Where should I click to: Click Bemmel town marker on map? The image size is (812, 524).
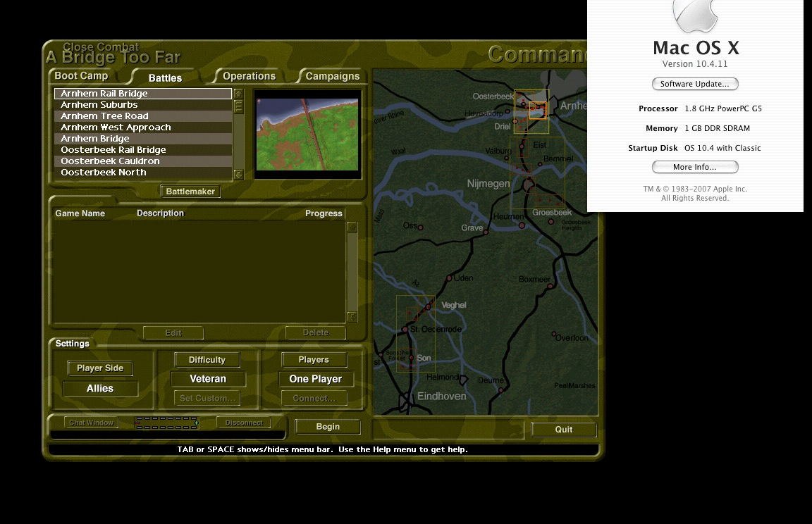click(x=540, y=165)
